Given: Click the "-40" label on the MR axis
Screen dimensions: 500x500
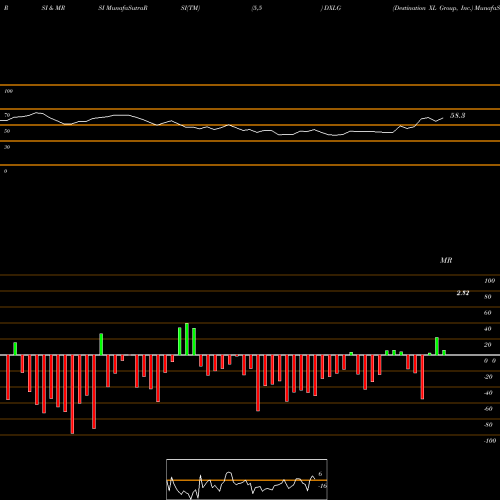Looking at the screenshot, I should point(488,393).
